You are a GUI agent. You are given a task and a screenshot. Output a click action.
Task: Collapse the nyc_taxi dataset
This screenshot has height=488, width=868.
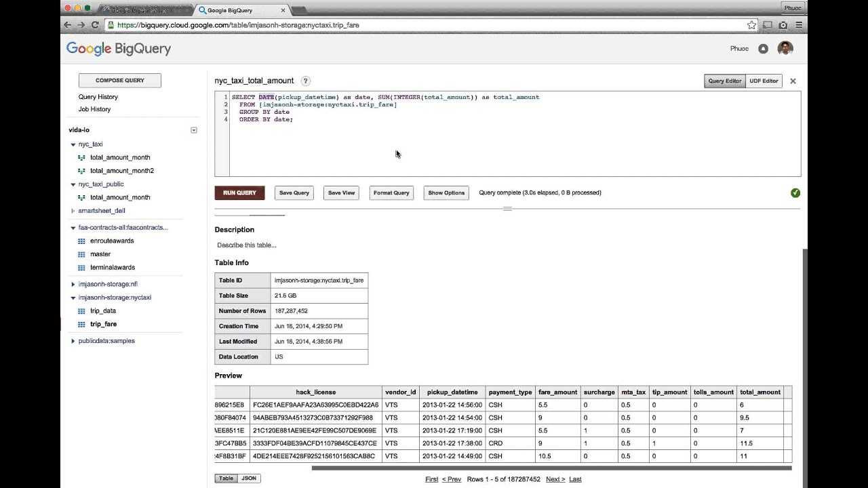pyautogui.click(x=73, y=144)
